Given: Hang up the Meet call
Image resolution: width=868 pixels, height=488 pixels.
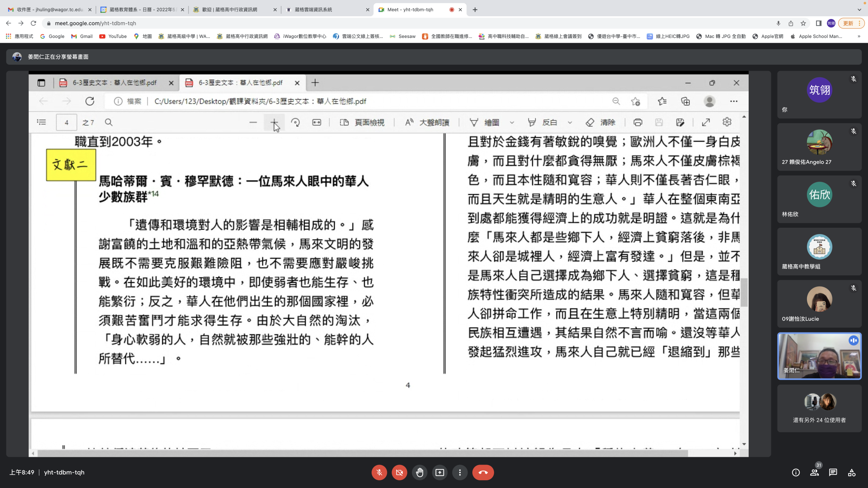Looking at the screenshot, I should [x=483, y=472].
